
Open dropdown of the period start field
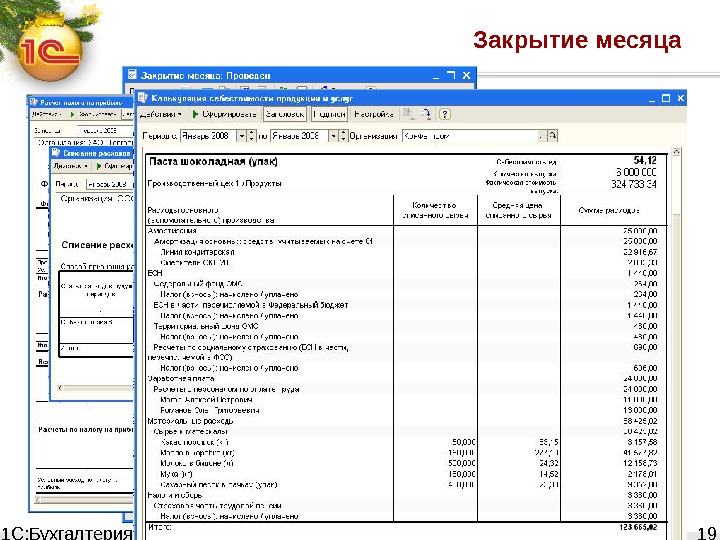click(x=242, y=136)
